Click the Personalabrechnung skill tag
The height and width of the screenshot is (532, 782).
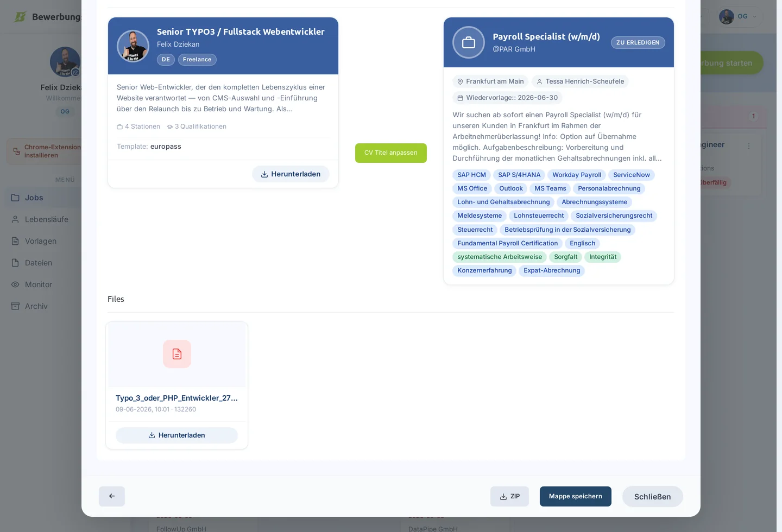pos(609,188)
